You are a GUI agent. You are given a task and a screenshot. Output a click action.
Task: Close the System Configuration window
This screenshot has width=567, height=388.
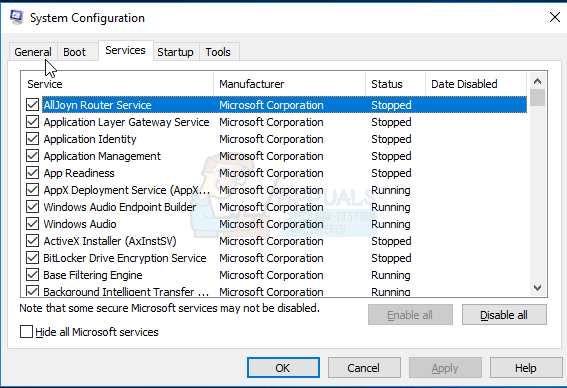pos(555,17)
